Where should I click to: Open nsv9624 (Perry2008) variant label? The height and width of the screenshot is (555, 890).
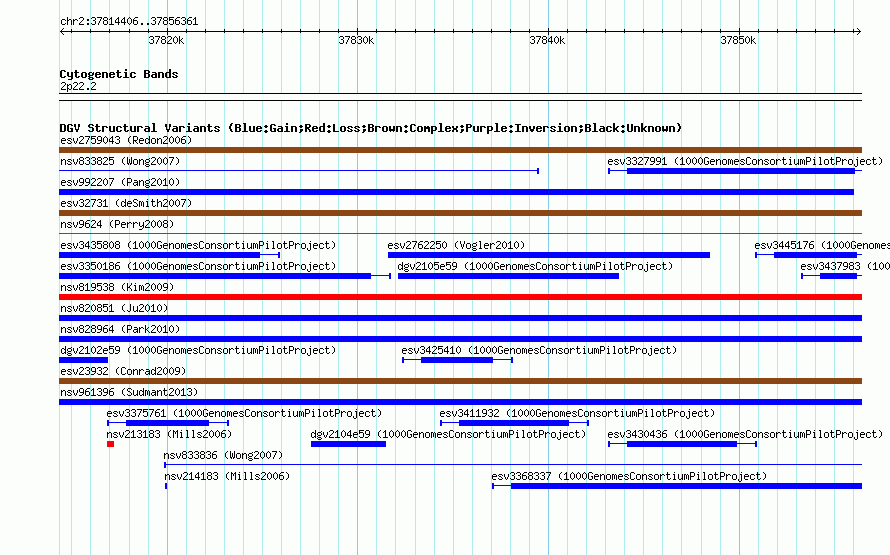117,224
